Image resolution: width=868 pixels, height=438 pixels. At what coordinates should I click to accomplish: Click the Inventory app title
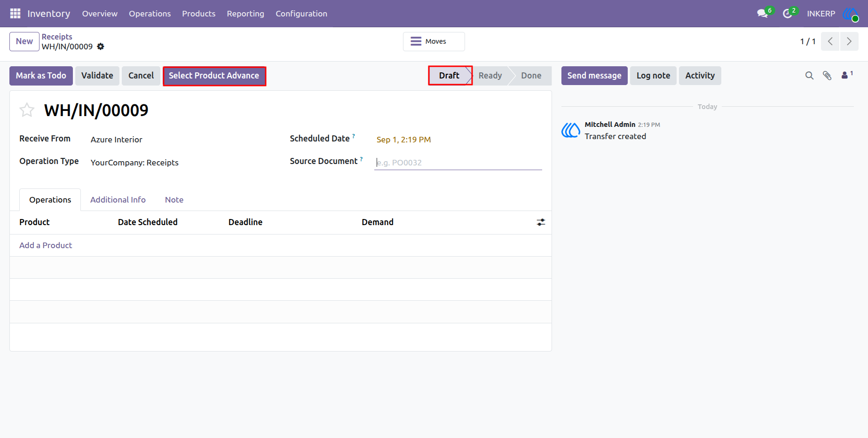coord(48,14)
